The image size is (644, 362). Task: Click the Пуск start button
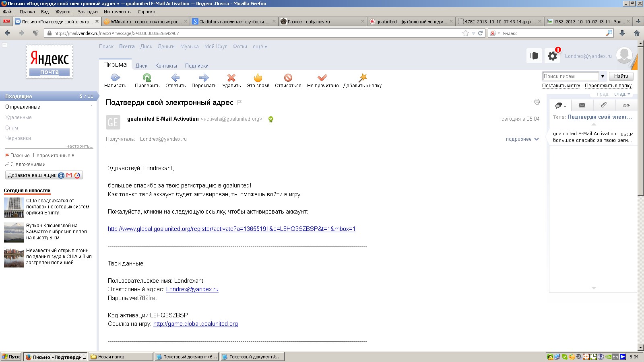(x=11, y=357)
